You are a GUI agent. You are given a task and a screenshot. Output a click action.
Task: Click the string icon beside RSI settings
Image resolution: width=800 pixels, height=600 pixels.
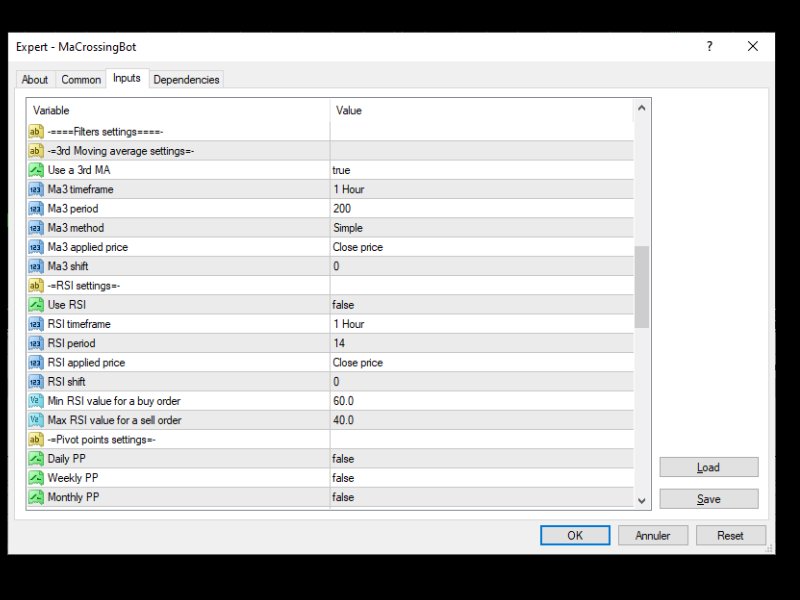click(x=36, y=285)
